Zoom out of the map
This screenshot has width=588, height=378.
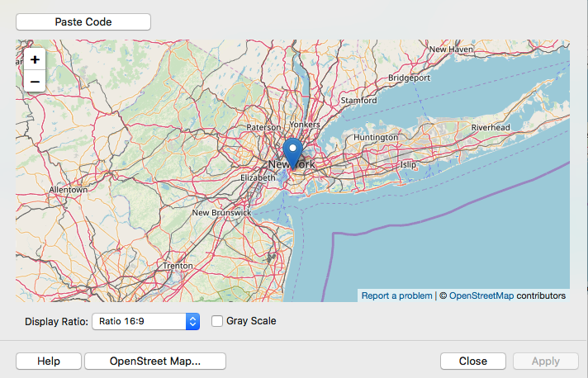tap(35, 81)
